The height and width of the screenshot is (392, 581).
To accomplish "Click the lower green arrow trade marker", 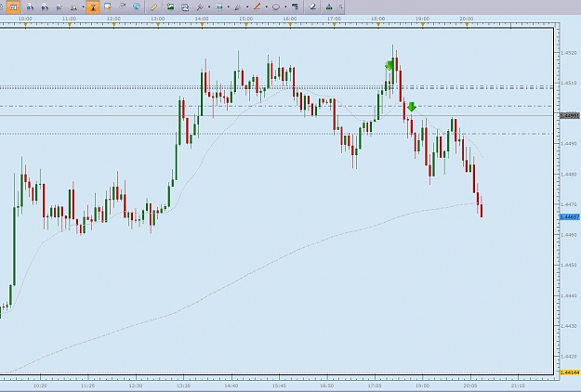I will tap(412, 107).
